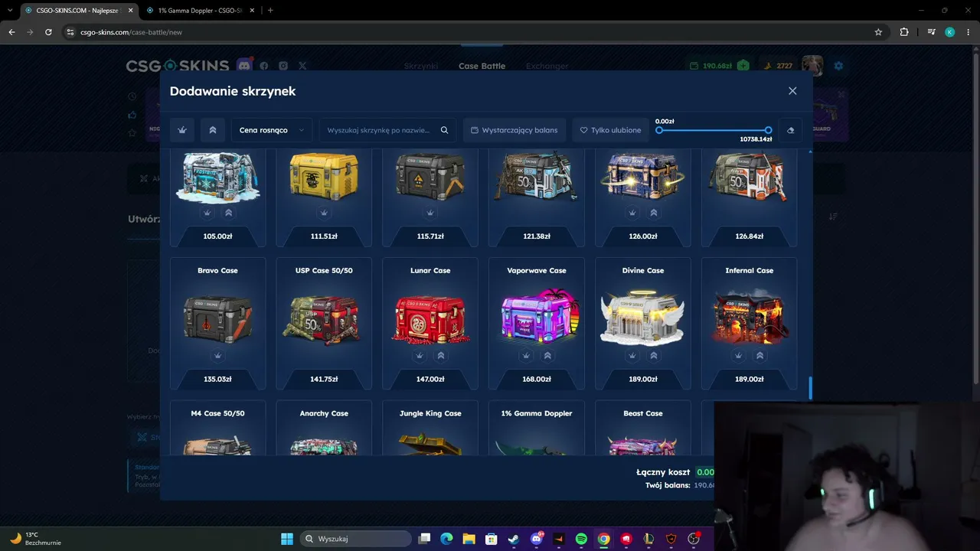This screenshot has width=980, height=551.
Task: Click the 1% Gamma Doppler case title
Action: pos(537,413)
